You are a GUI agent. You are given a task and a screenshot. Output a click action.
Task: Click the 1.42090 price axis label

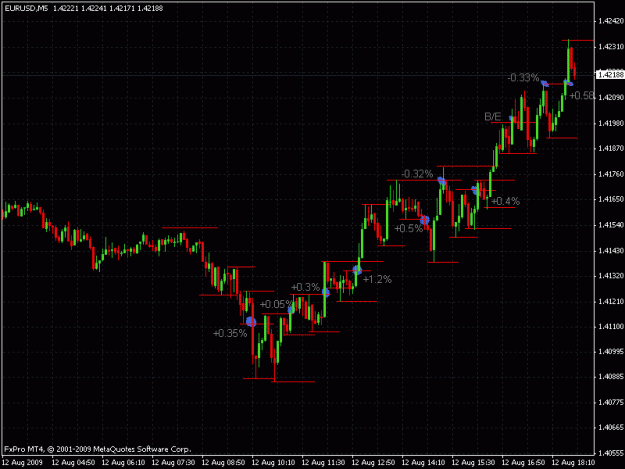[x=611, y=98]
